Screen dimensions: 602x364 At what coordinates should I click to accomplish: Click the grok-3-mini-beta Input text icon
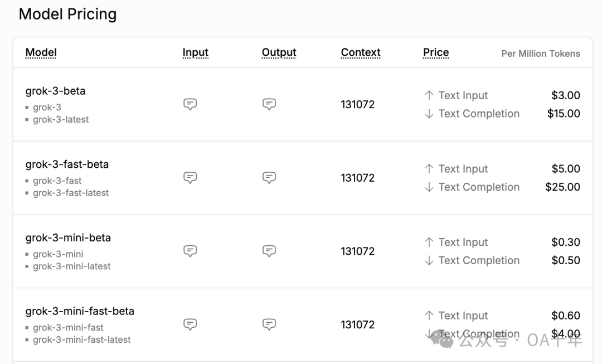pos(190,251)
